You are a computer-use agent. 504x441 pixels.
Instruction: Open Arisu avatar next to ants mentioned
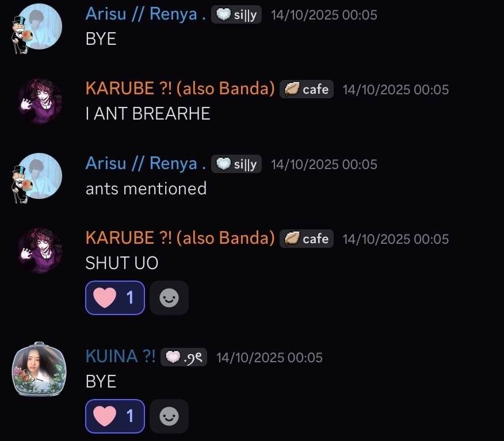39,177
